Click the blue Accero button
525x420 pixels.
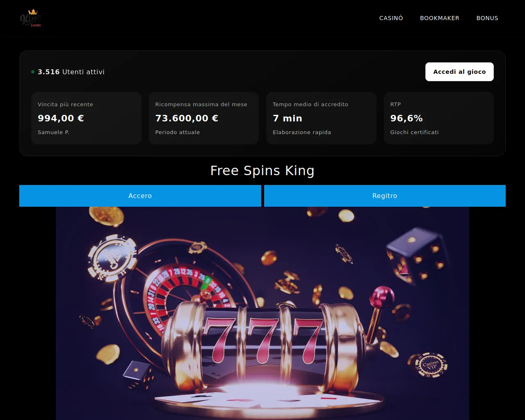tap(140, 196)
